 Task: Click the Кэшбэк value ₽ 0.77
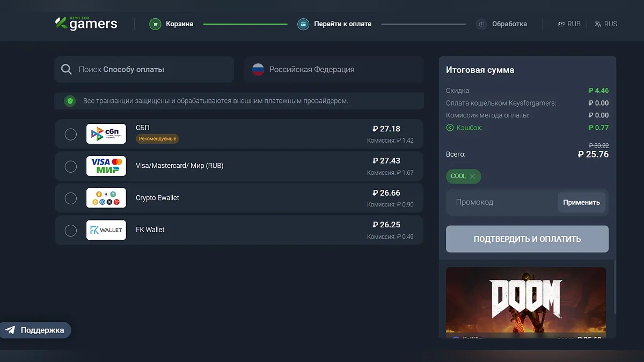point(598,128)
